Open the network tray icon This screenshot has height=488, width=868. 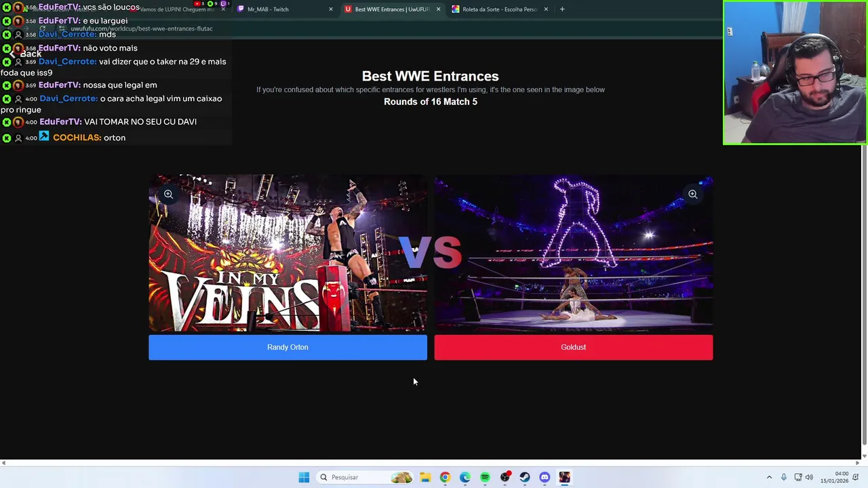pyautogui.click(x=798, y=477)
